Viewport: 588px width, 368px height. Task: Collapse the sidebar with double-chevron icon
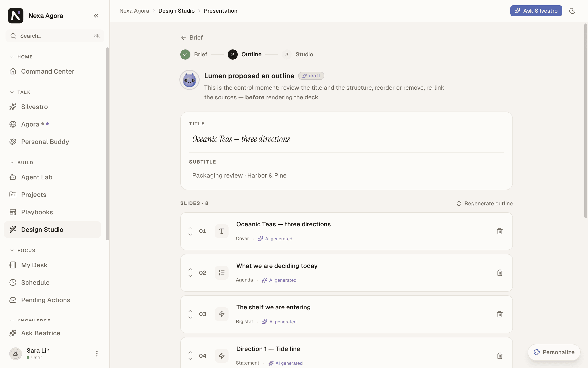tap(96, 16)
